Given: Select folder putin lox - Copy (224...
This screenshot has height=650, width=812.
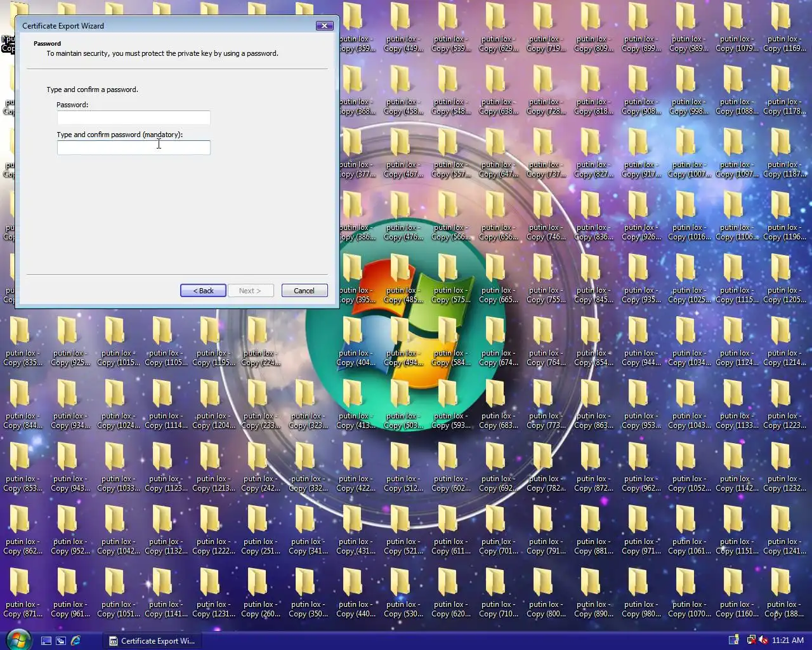Looking at the screenshot, I should [261, 342].
